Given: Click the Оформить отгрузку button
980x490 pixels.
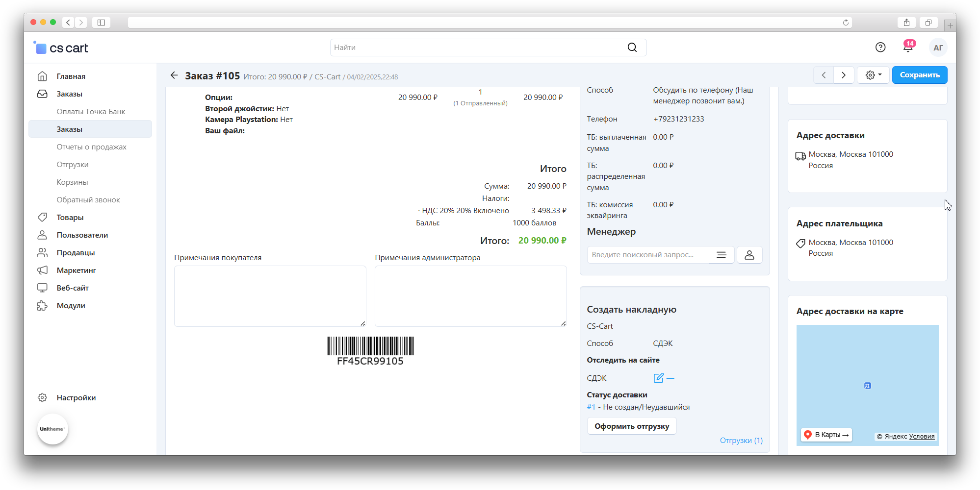Looking at the screenshot, I should [632, 426].
